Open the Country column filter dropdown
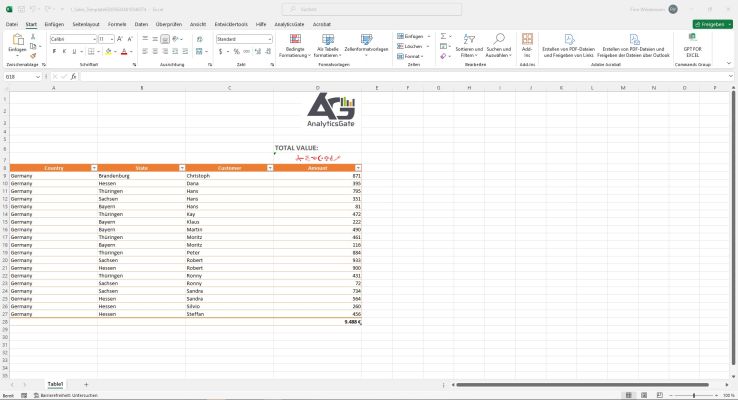The image size is (738, 400). coord(94,168)
